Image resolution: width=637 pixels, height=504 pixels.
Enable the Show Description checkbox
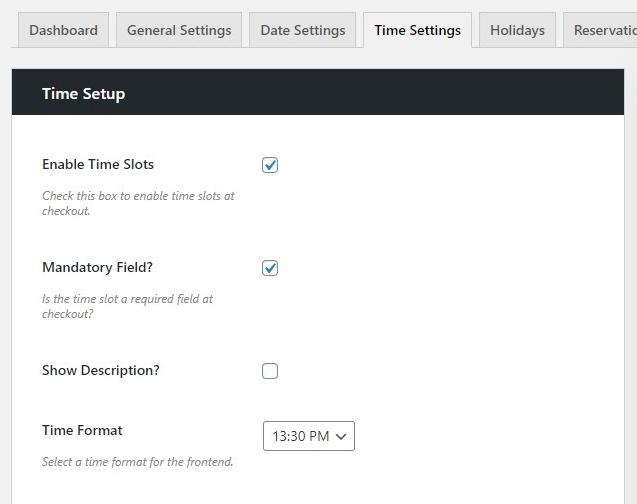[x=270, y=371]
